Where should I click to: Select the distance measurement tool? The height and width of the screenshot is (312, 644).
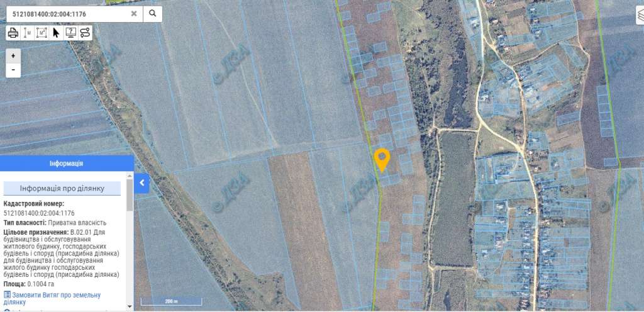coord(27,33)
